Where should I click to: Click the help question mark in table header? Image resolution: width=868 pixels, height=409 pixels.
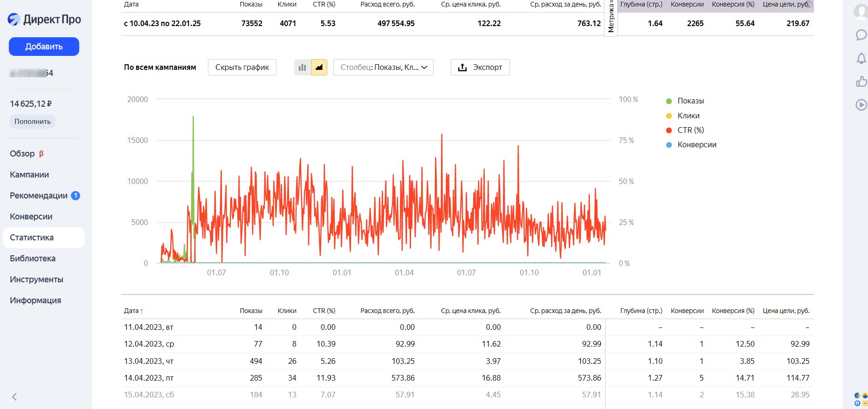(809, 4)
